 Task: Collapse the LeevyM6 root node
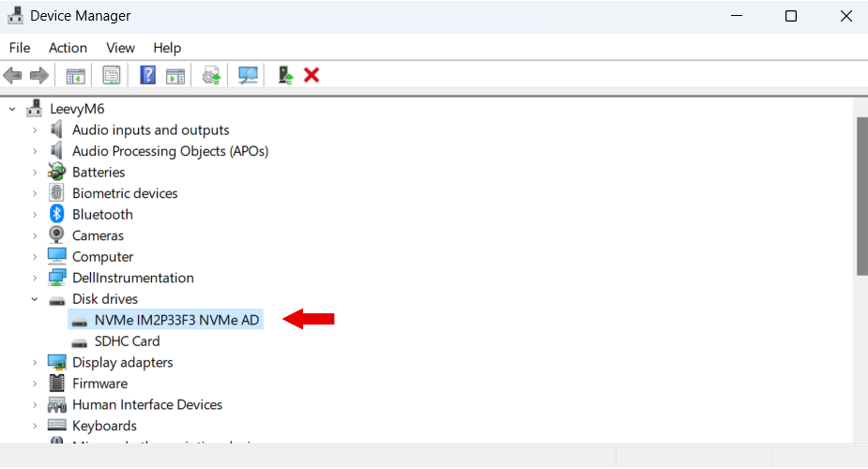coord(12,109)
